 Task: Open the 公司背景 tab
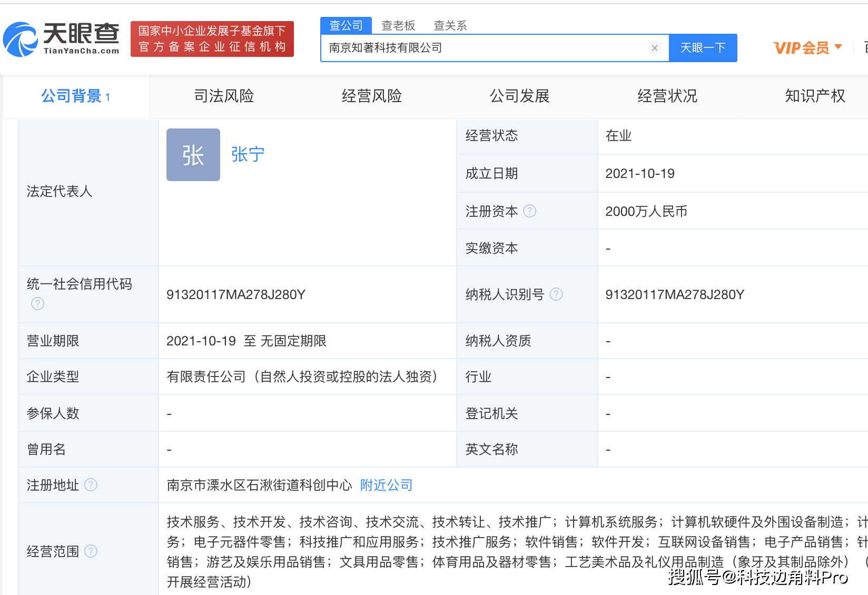(76, 96)
